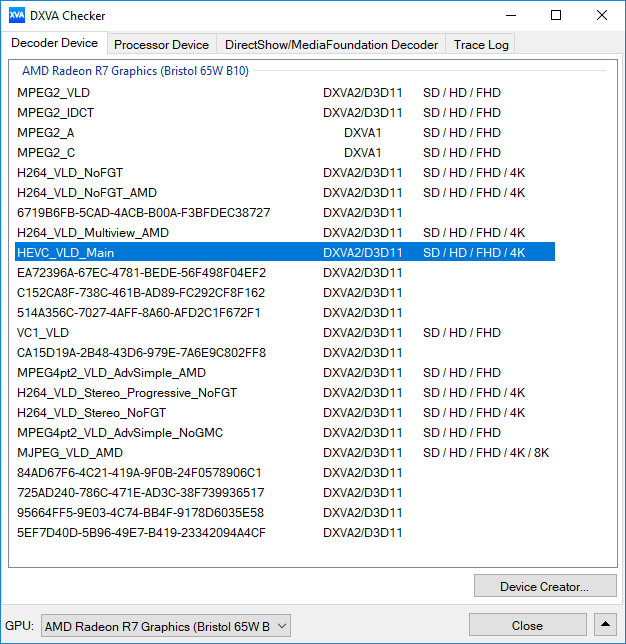Select the H264_VLD_Multiview_AMD row
The image size is (626, 644).
[285, 232]
